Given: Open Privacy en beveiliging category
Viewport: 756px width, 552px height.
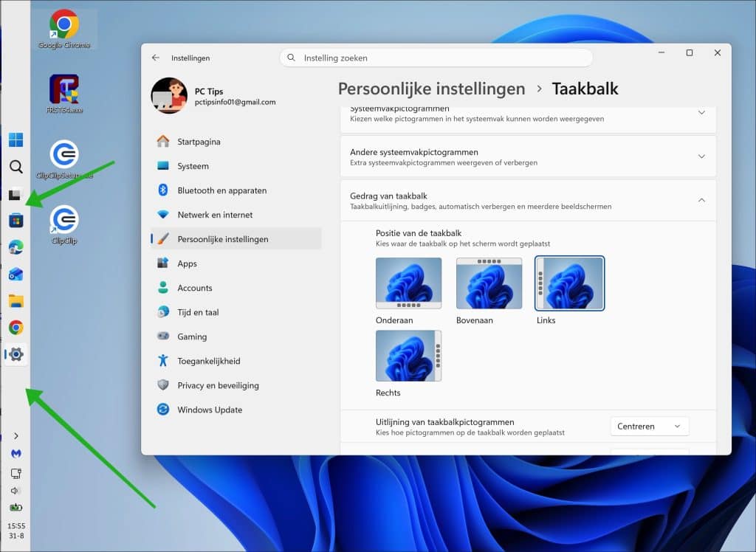Looking at the screenshot, I should (236, 385).
